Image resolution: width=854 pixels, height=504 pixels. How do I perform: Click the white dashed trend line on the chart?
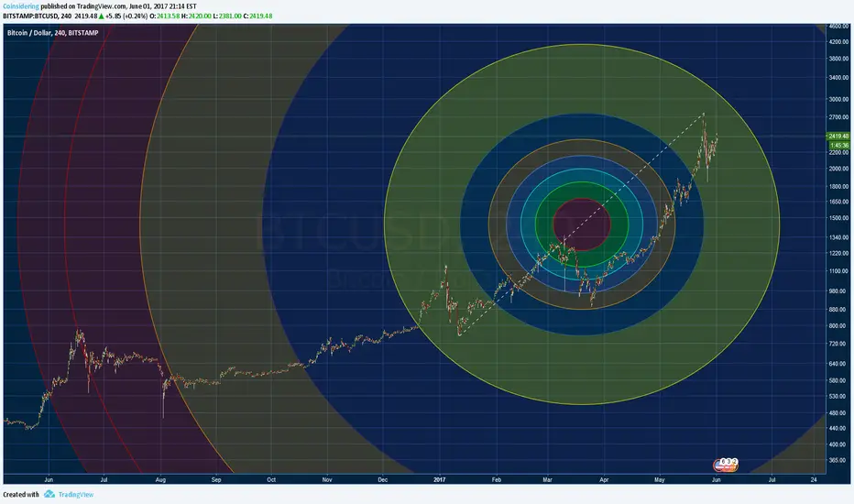pos(581,225)
